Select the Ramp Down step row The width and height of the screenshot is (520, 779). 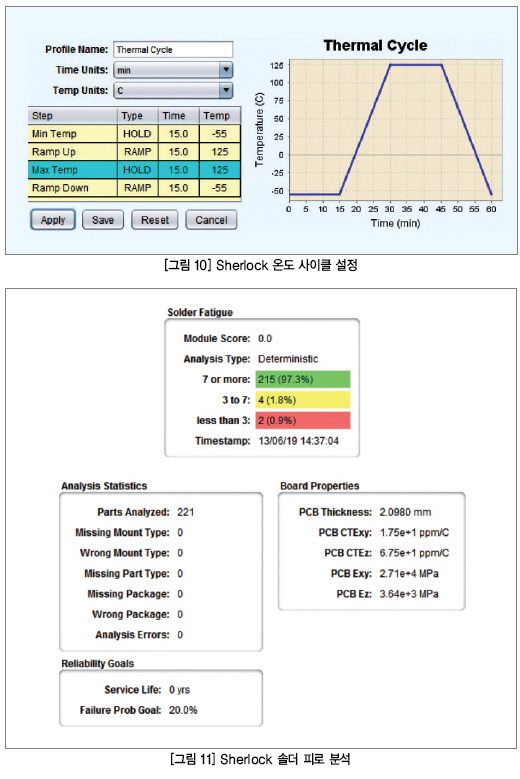point(134,188)
